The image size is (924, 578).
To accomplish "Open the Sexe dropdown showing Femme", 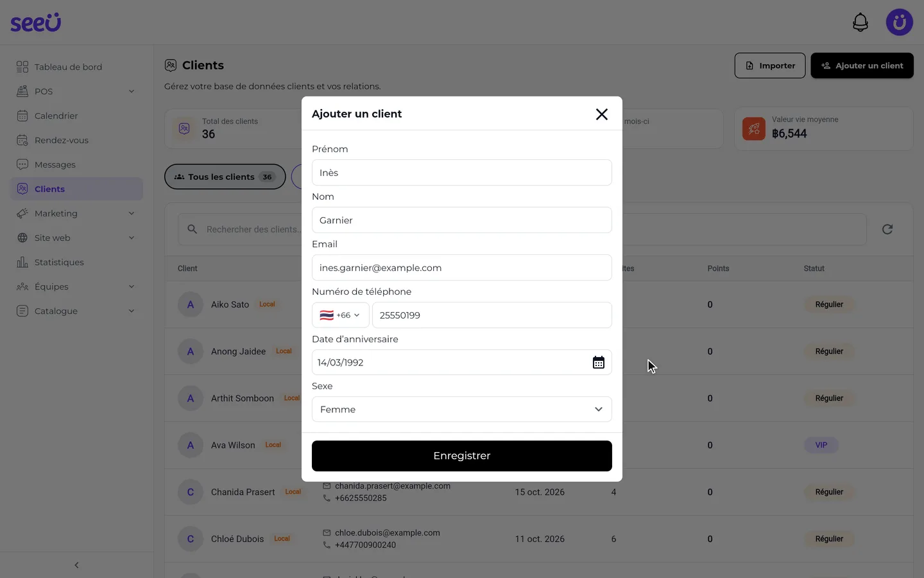I will (x=462, y=409).
